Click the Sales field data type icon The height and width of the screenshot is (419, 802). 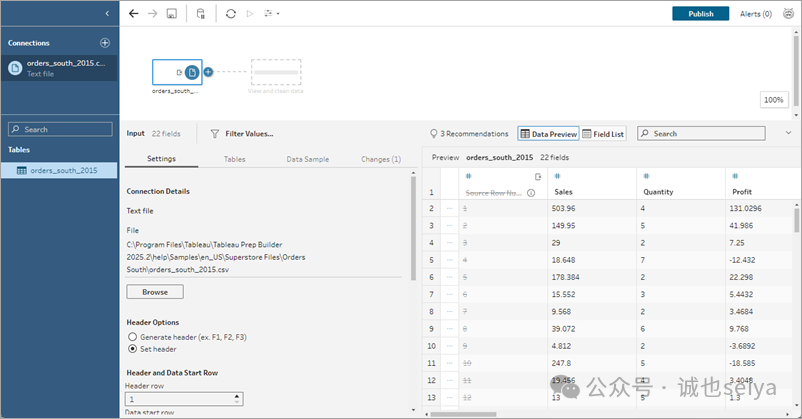point(558,177)
